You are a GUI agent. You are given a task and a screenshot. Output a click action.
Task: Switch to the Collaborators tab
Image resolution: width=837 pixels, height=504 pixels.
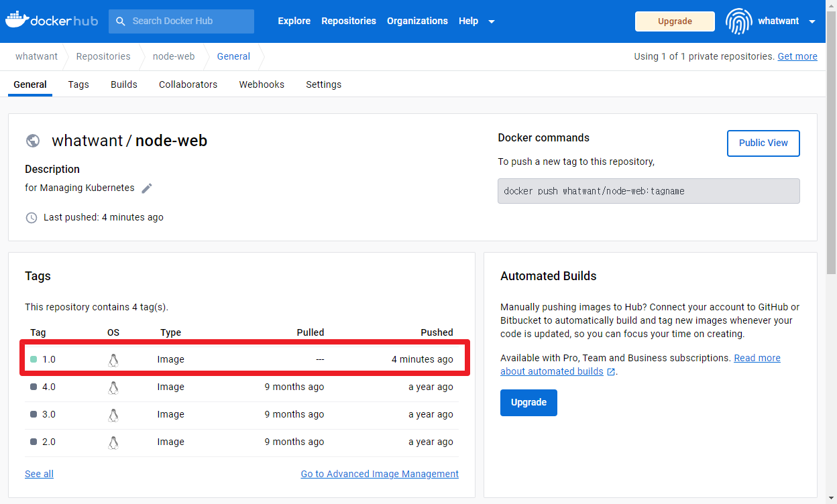point(188,84)
